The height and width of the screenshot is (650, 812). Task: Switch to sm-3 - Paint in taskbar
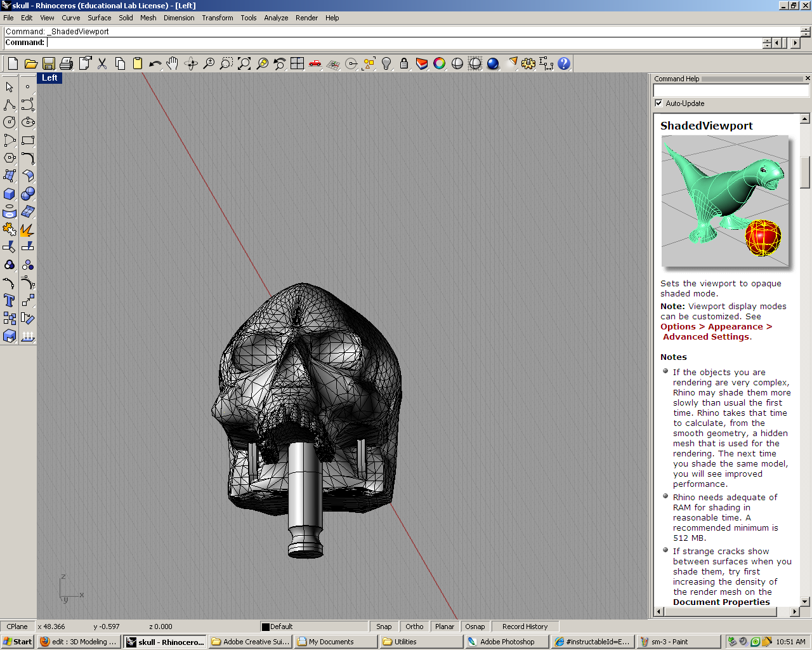click(x=678, y=642)
